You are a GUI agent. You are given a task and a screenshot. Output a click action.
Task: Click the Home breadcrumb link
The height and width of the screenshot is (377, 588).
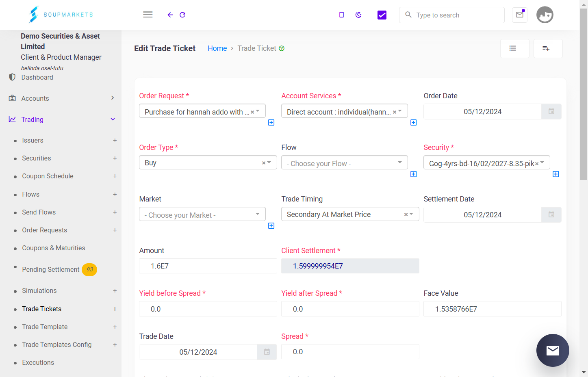click(x=217, y=48)
